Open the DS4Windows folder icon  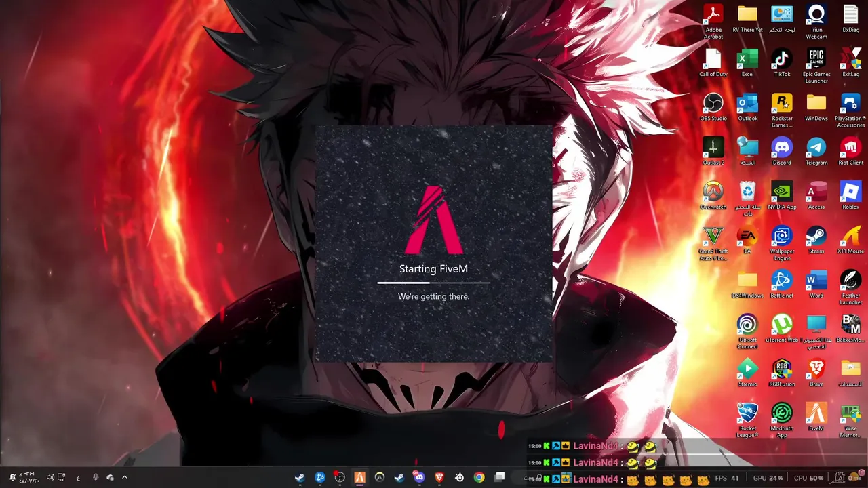click(x=747, y=284)
